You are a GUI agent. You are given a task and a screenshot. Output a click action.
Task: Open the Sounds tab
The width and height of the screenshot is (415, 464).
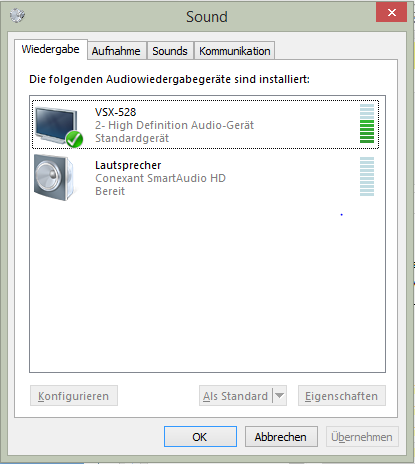point(170,51)
